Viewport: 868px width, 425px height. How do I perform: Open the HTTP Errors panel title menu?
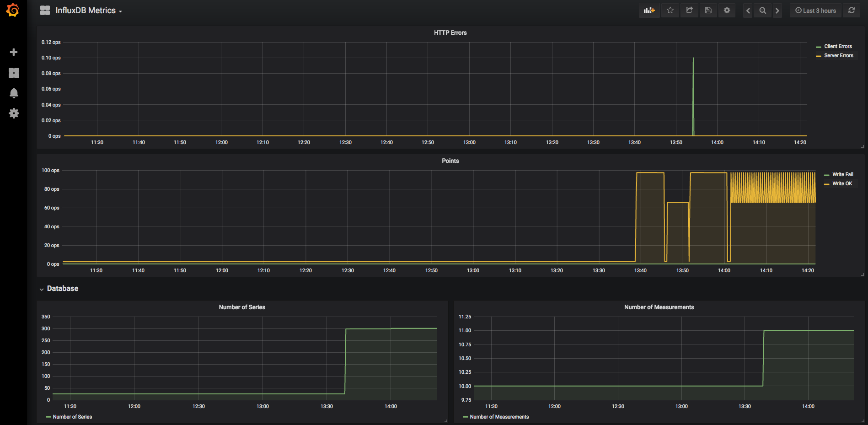click(450, 32)
